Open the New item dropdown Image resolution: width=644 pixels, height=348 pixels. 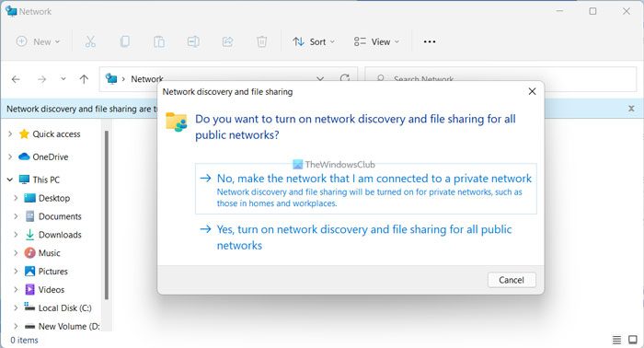pyautogui.click(x=38, y=41)
